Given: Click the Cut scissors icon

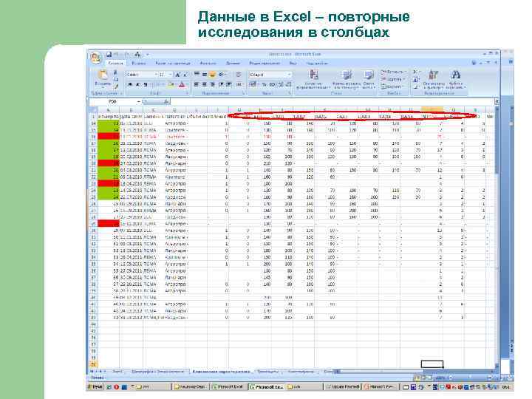Looking at the screenshot, I should [116, 72].
